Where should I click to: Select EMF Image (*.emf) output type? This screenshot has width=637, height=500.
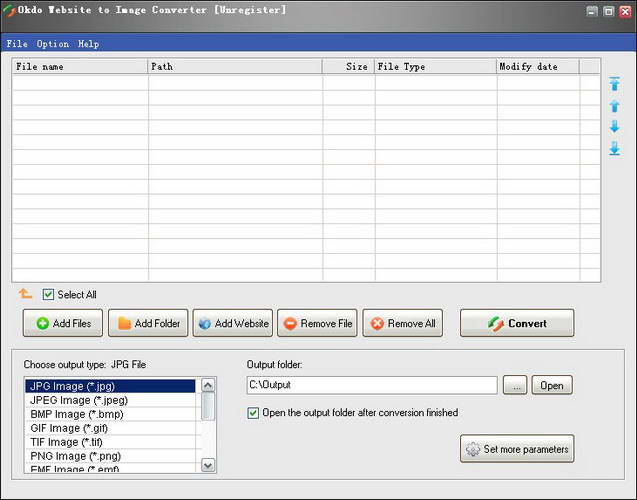tap(110, 468)
